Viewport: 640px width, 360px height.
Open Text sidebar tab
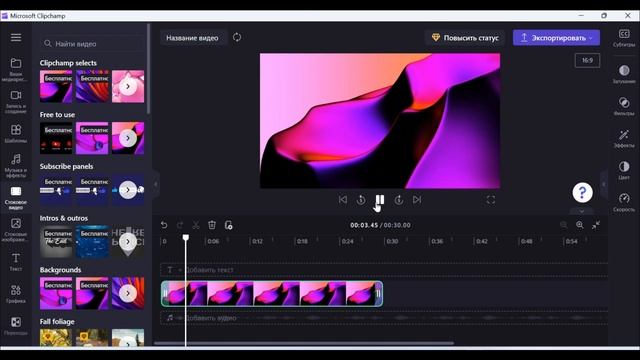[16, 262]
